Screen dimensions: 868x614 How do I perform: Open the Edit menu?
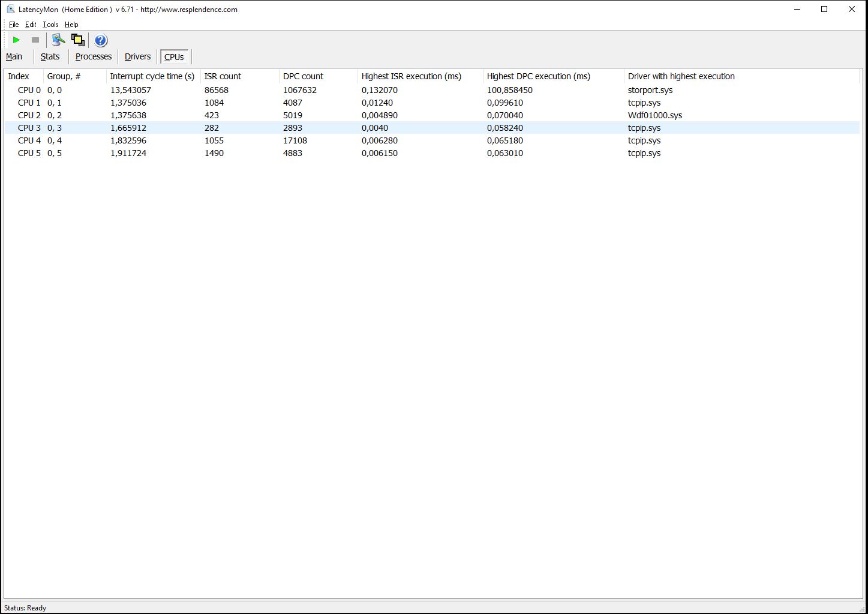click(x=31, y=25)
